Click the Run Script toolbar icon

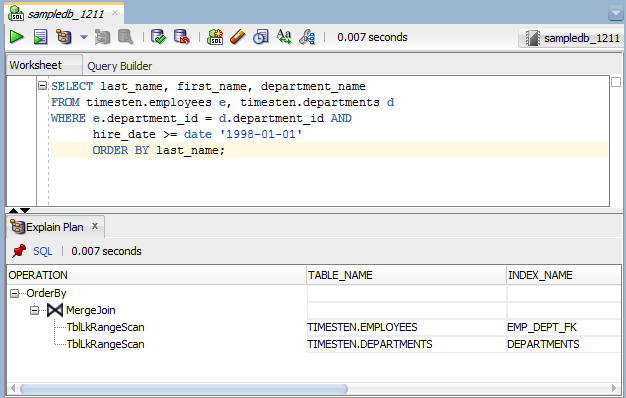coord(40,37)
